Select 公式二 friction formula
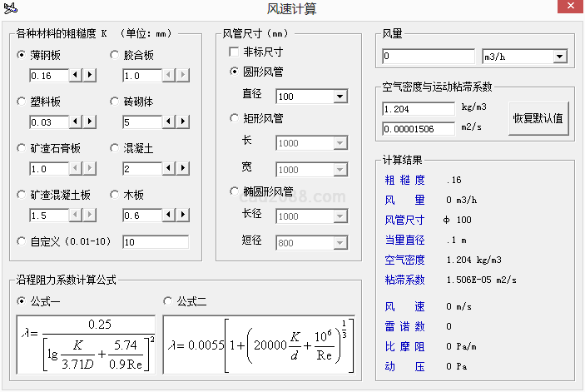The width and height of the screenshot is (585, 392). pos(169,300)
